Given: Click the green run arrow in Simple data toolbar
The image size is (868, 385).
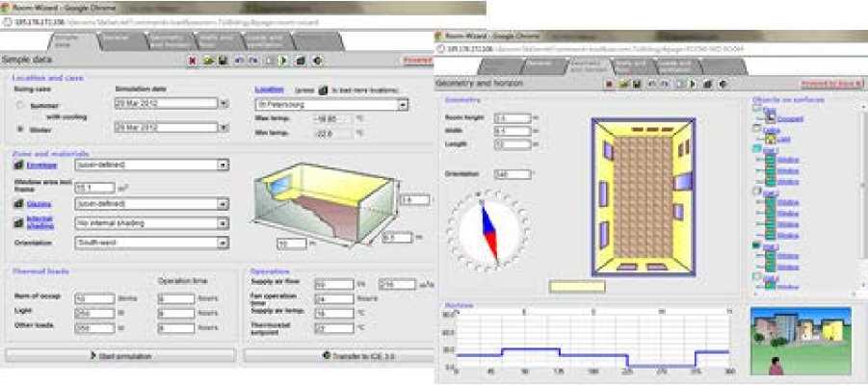Looking at the screenshot, I should click(x=283, y=61).
